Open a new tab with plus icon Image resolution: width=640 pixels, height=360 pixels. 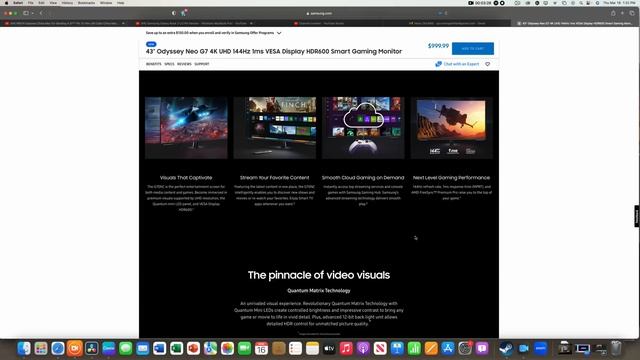622,13
